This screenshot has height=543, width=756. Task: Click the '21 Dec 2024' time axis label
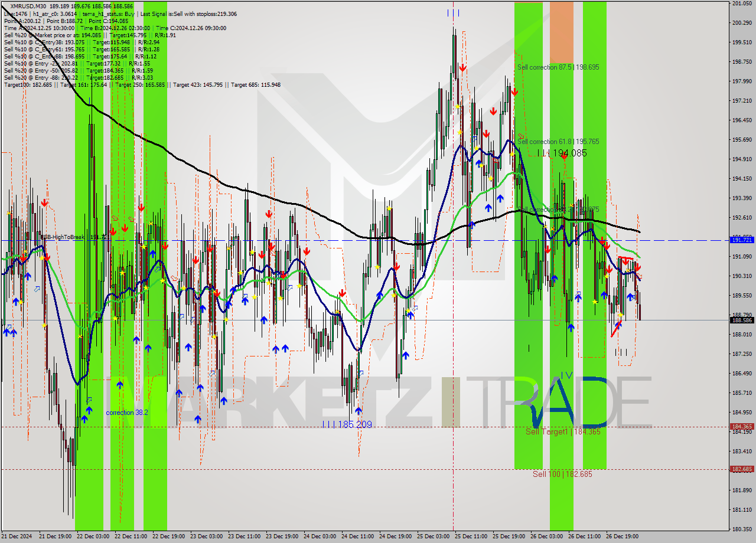(17, 537)
